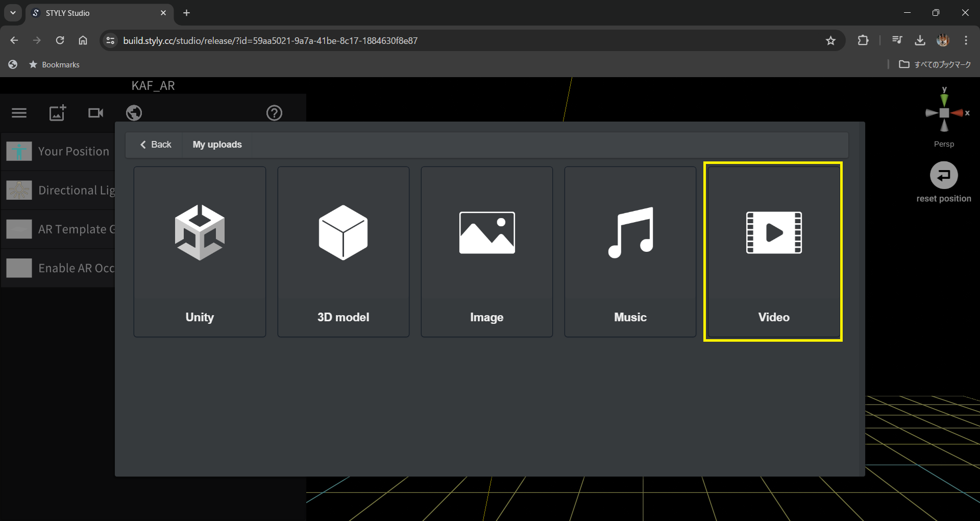Open the browser downloads icon
The image size is (980, 521).
coord(920,40)
